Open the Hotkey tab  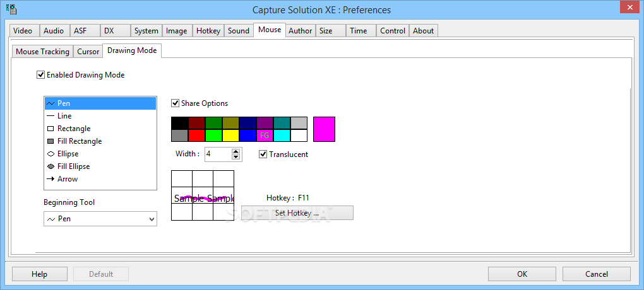point(208,31)
